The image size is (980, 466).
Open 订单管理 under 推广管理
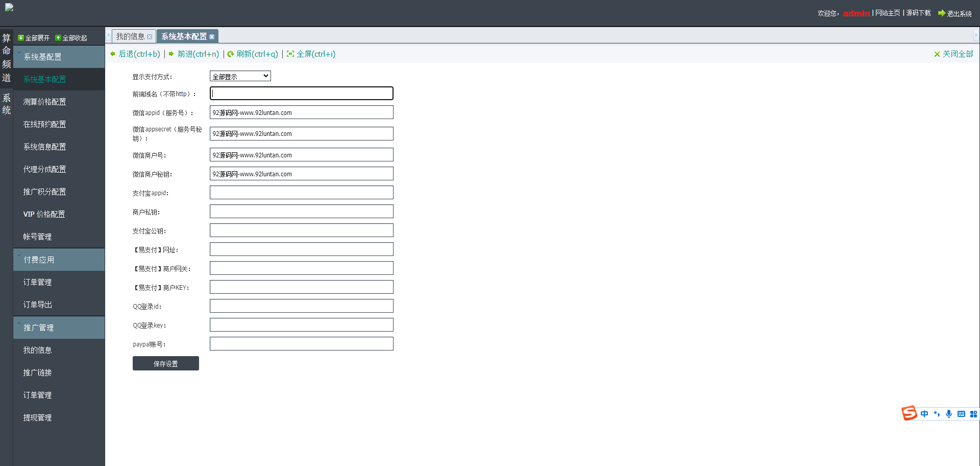(x=59, y=395)
